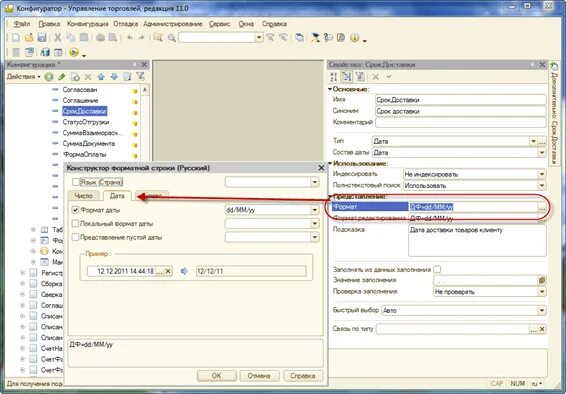Click the Синоним field with Срок доставки
This screenshot has width=566, height=394.
click(461, 111)
